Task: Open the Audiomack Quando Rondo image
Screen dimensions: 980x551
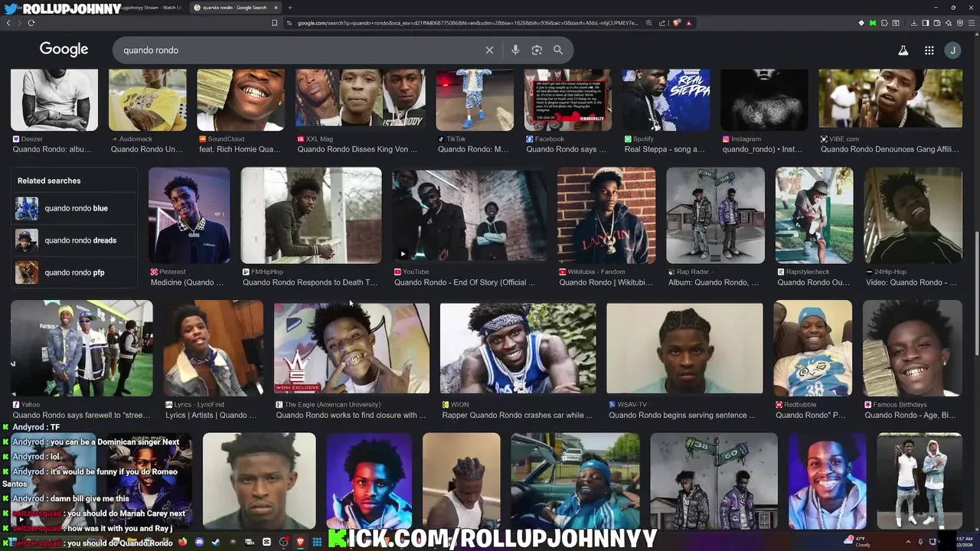Action: 148,99
